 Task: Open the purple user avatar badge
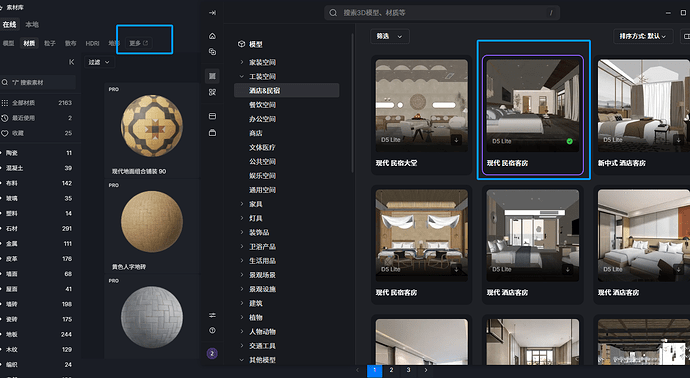(212, 353)
